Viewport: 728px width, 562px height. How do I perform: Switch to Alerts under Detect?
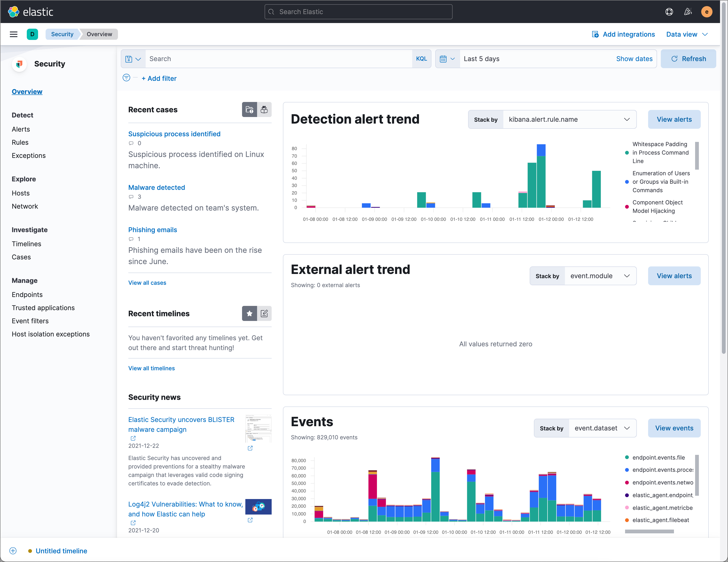click(21, 129)
